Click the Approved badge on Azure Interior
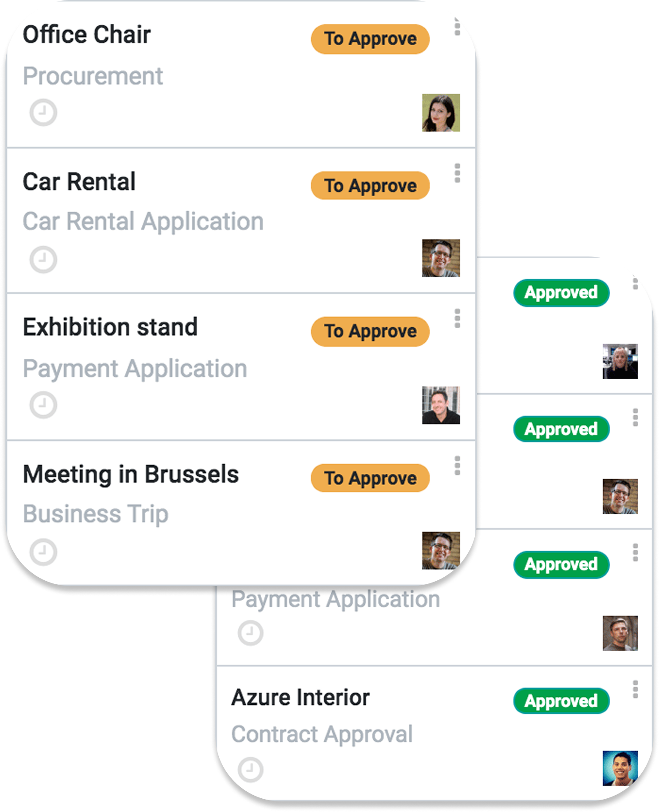The image size is (659, 812). click(x=561, y=701)
